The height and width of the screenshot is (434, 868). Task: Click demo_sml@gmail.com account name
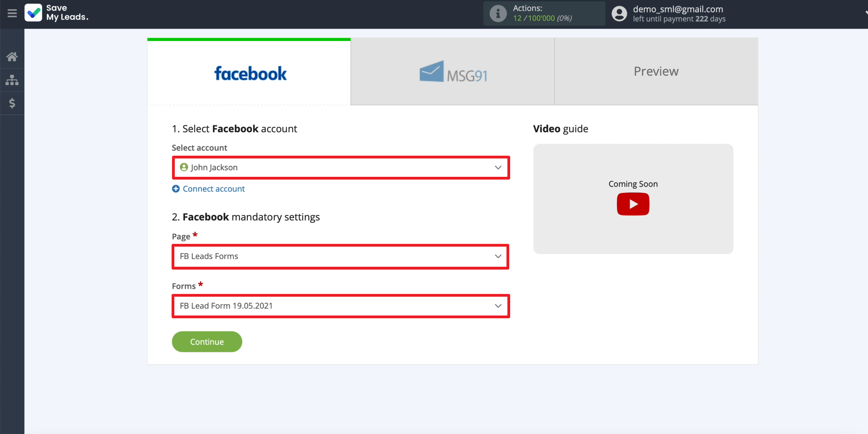point(678,9)
